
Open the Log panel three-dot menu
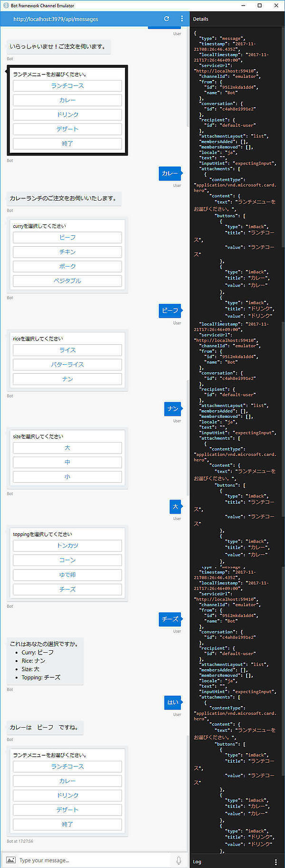coord(275,861)
